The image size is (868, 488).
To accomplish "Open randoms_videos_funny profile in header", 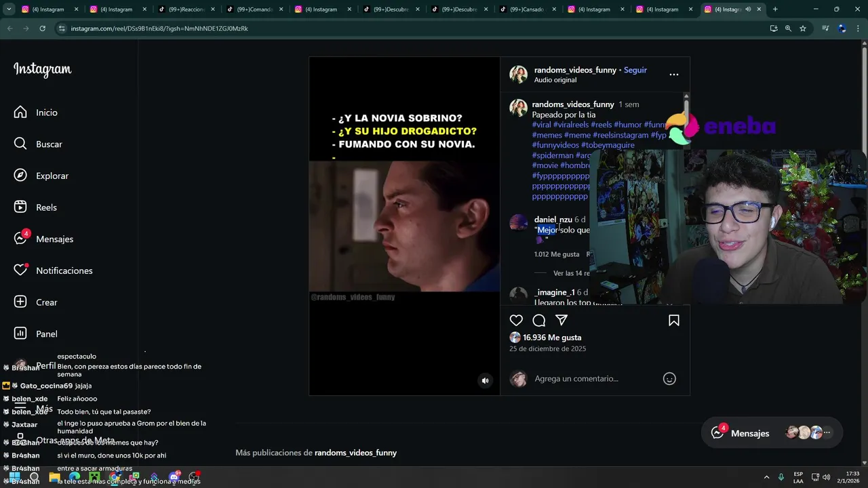I will coord(575,70).
